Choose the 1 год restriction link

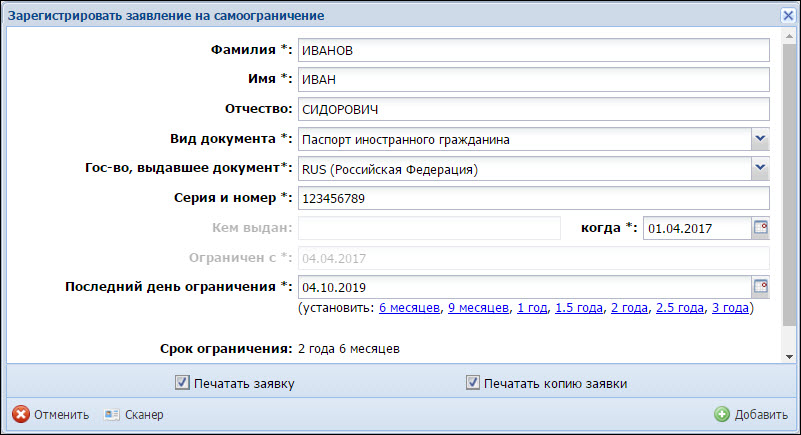(x=532, y=309)
